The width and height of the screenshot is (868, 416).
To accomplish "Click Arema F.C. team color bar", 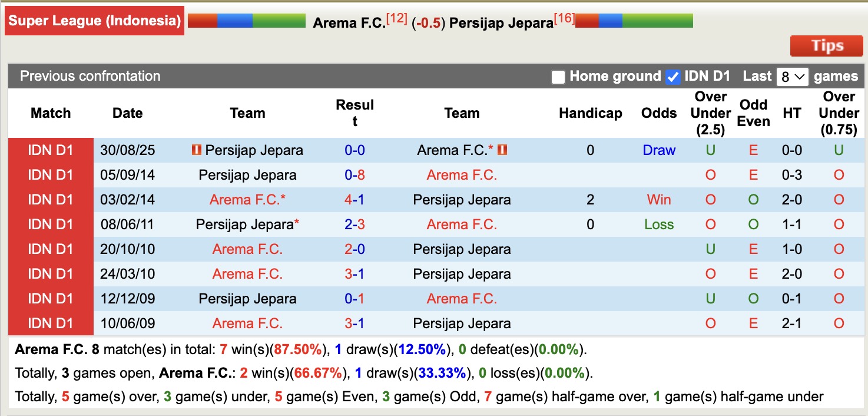I will point(249,19).
